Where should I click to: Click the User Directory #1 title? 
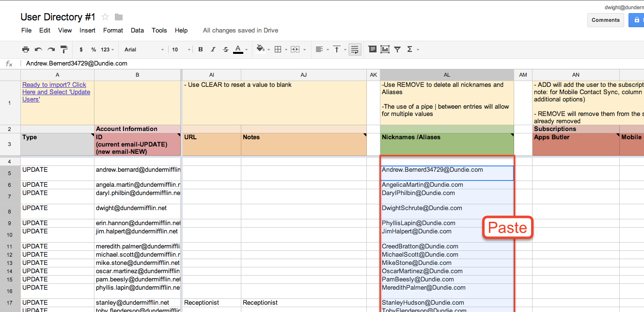[58, 17]
